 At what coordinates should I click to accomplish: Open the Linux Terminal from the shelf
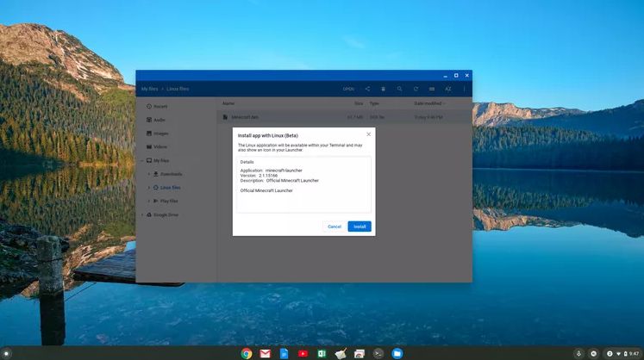[378, 353]
